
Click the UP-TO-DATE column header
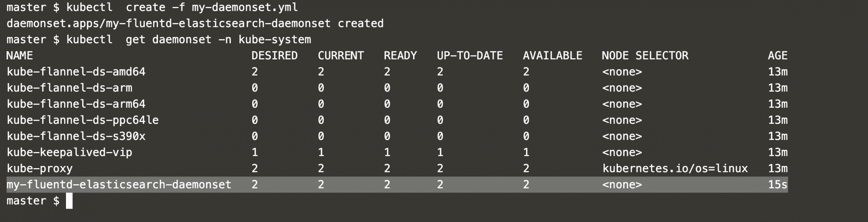tap(470, 56)
